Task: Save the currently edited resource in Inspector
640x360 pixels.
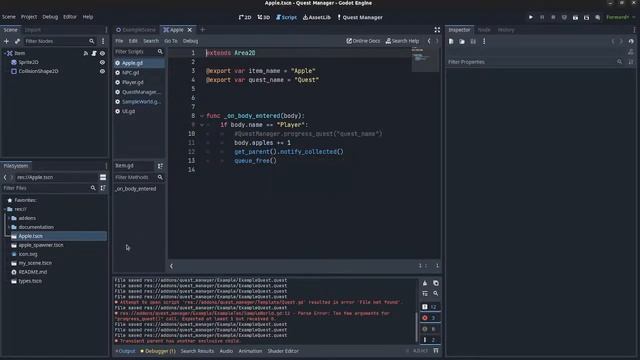Action: click(473, 41)
